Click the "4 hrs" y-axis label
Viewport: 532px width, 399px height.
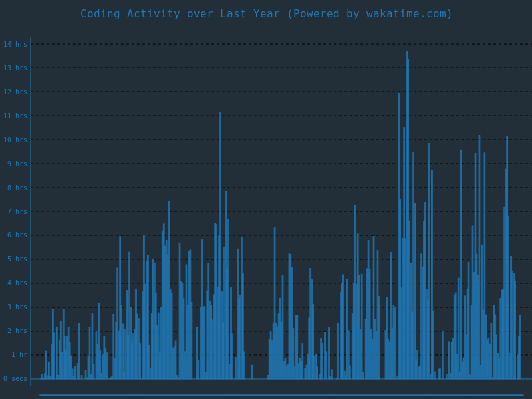point(17,283)
